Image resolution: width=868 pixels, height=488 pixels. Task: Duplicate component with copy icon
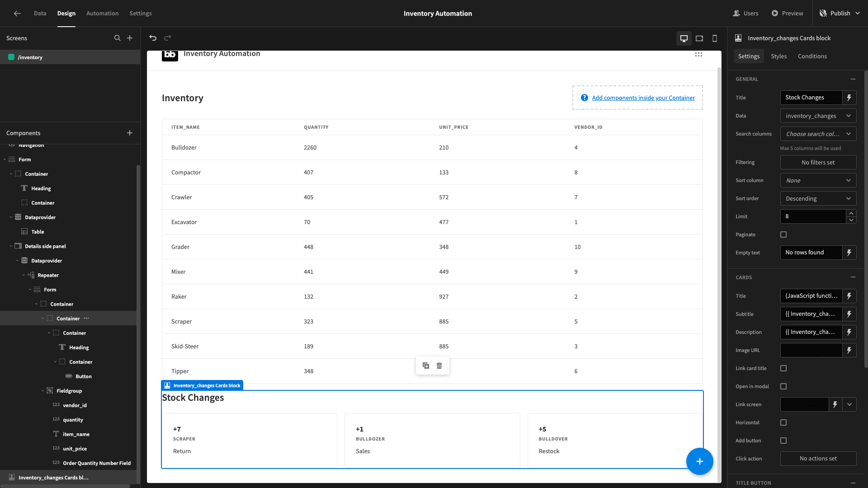[x=426, y=366]
